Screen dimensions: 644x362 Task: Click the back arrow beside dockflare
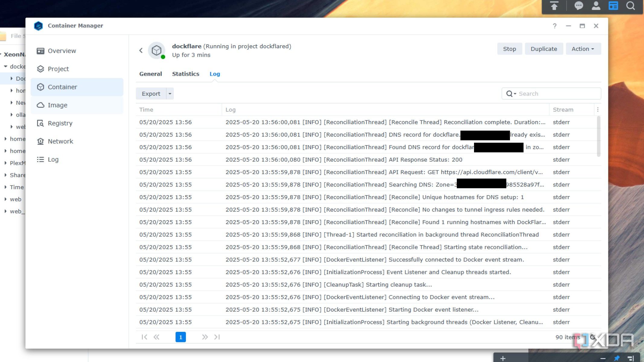pos(141,50)
